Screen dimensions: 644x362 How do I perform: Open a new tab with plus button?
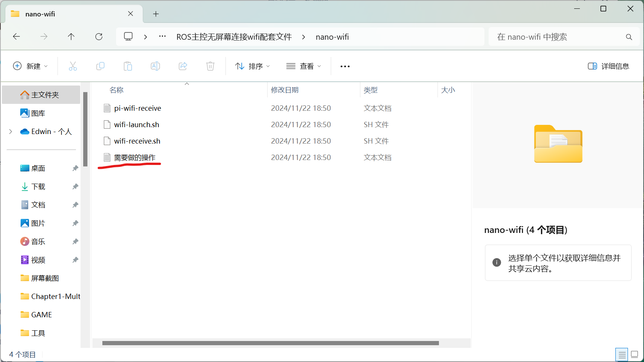(x=156, y=14)
